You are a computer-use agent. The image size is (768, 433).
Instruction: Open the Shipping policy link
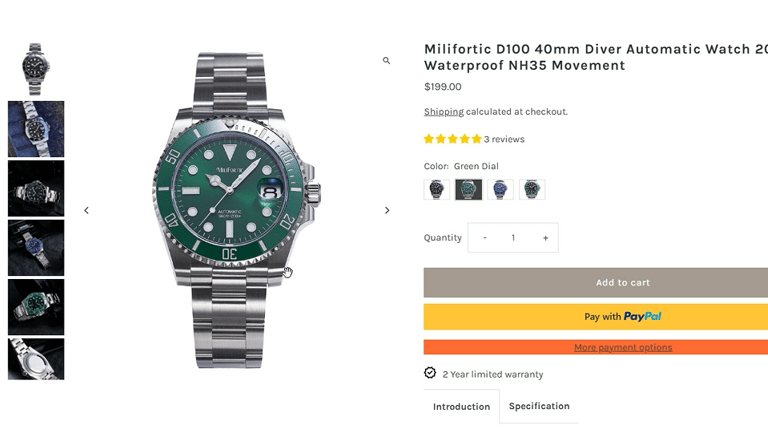pyautogui.click(x=443, y=112)
